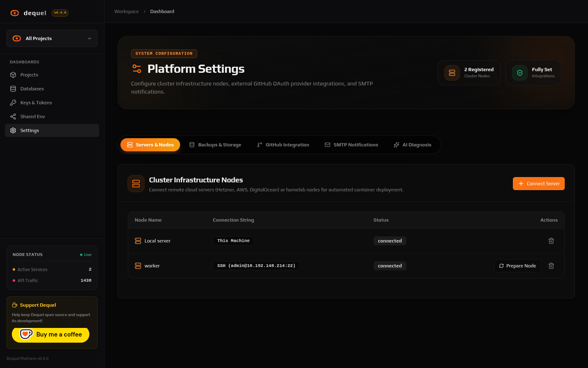
Task: Click the Cluster Infrastructure Nodes header icon
Action: coord(136,184)
